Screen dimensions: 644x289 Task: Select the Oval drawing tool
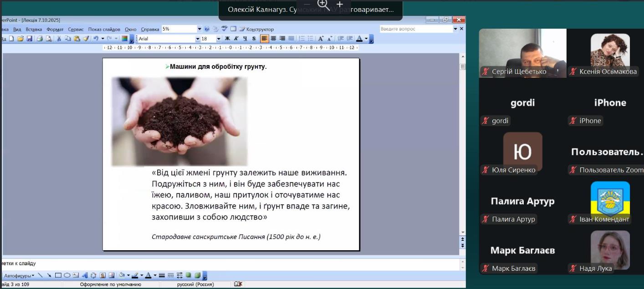coord(67,275)
